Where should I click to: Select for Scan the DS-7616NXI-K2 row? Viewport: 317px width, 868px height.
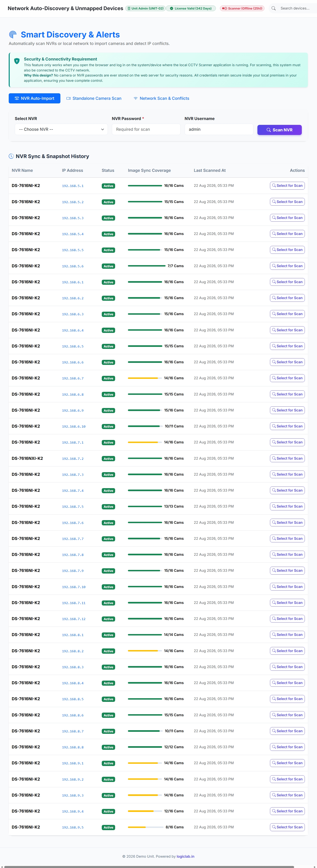click(287, 458)
